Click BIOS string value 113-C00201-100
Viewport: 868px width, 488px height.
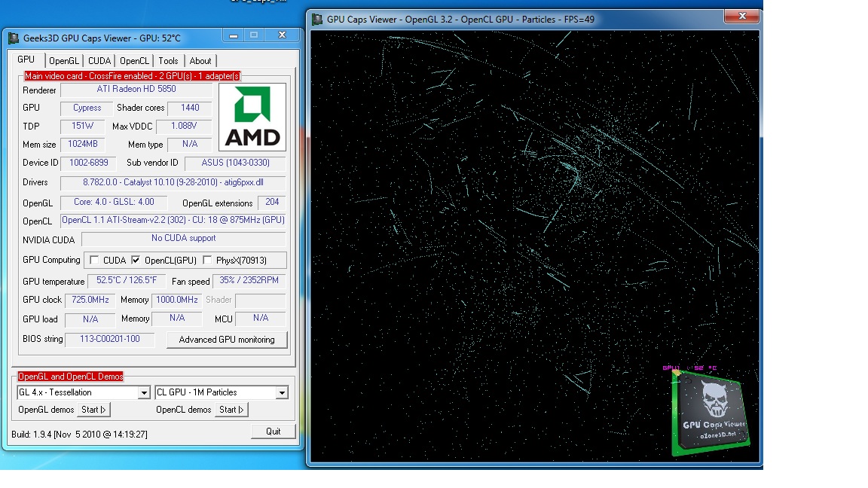pos(109,339)
